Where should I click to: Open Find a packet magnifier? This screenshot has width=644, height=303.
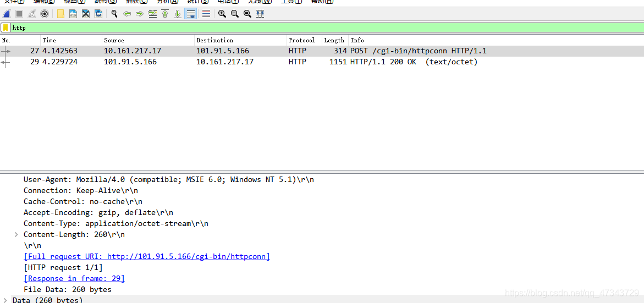pyautogui.click(x=114, y=14)
